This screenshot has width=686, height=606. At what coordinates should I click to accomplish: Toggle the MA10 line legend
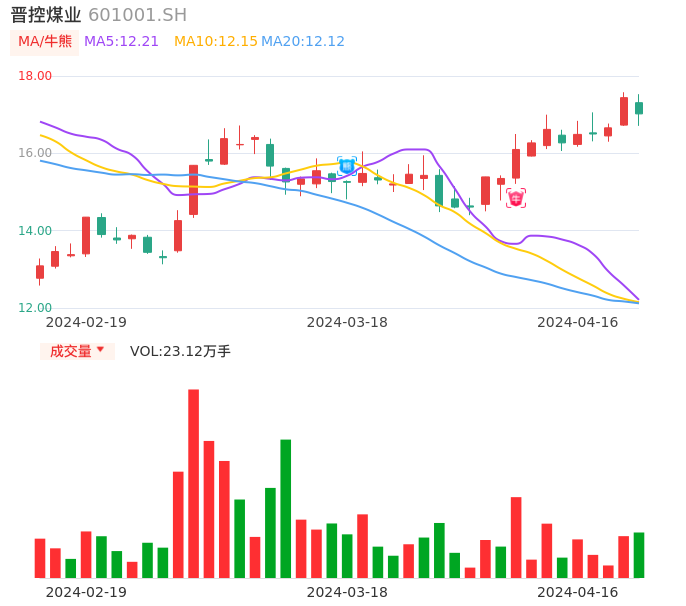215,42
